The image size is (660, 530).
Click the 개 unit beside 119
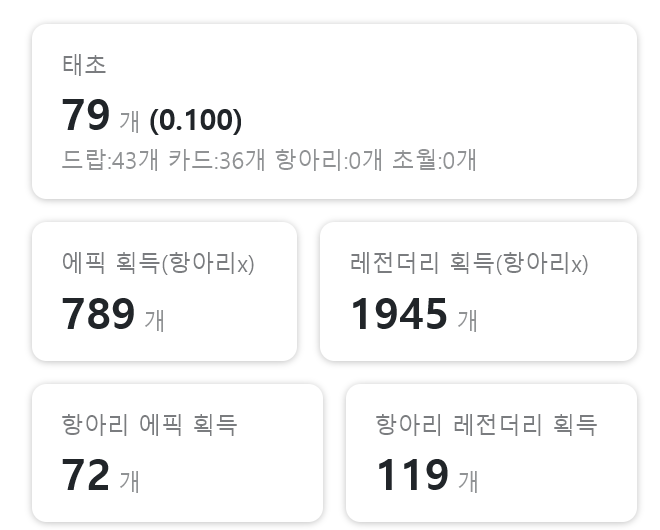tap(468, 482)
